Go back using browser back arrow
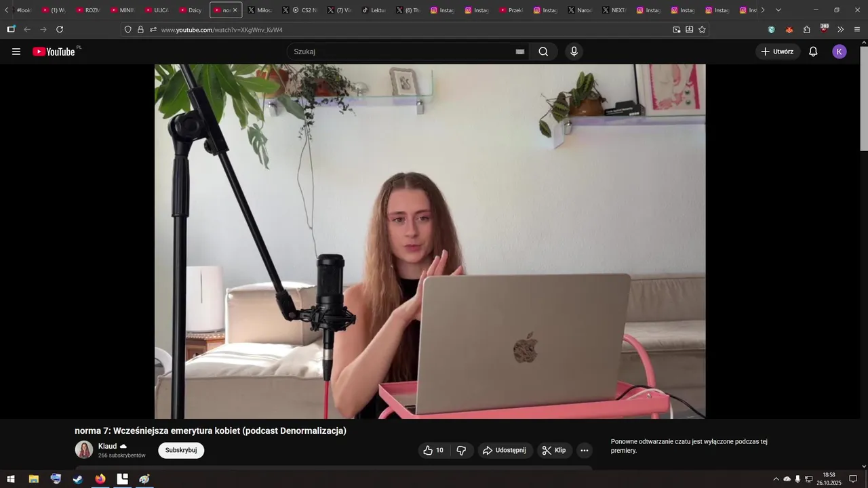Viewport: 868px width, 488px height. pyautogui.click(x=27, y=29)
